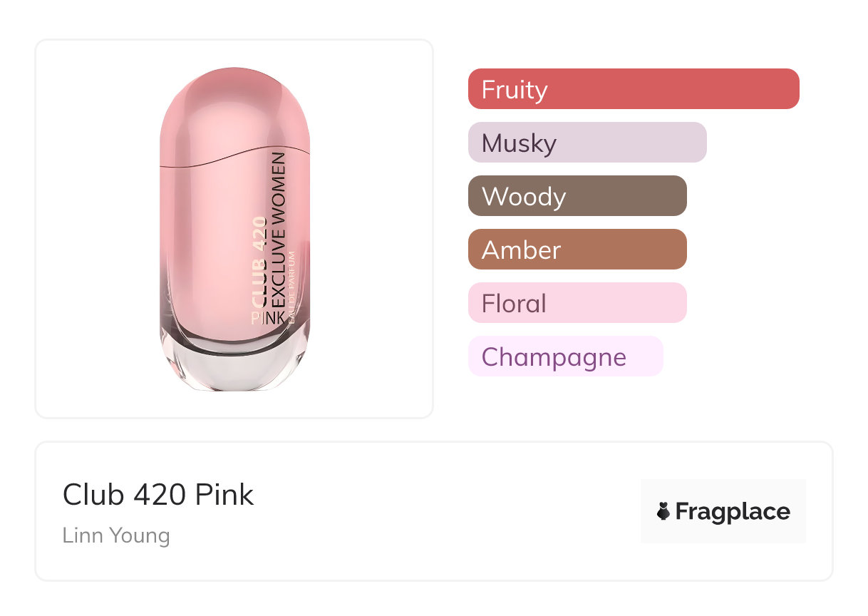The image size is (868, 616).
Task: Click the clear glass bottle base
Action: (235, 369)
